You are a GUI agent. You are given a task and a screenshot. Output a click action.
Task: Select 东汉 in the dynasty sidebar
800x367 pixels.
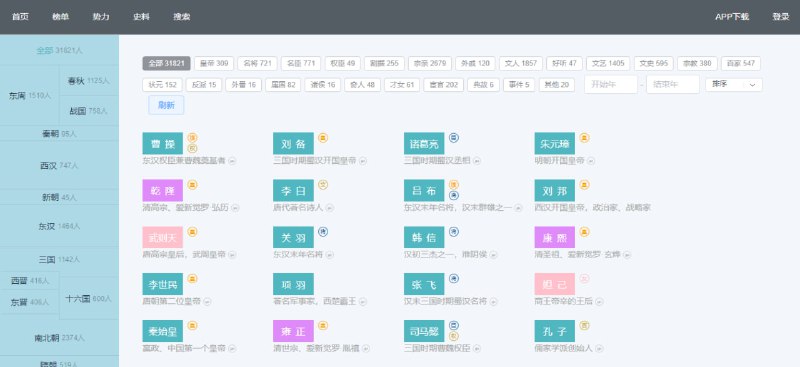click(59, 226)
